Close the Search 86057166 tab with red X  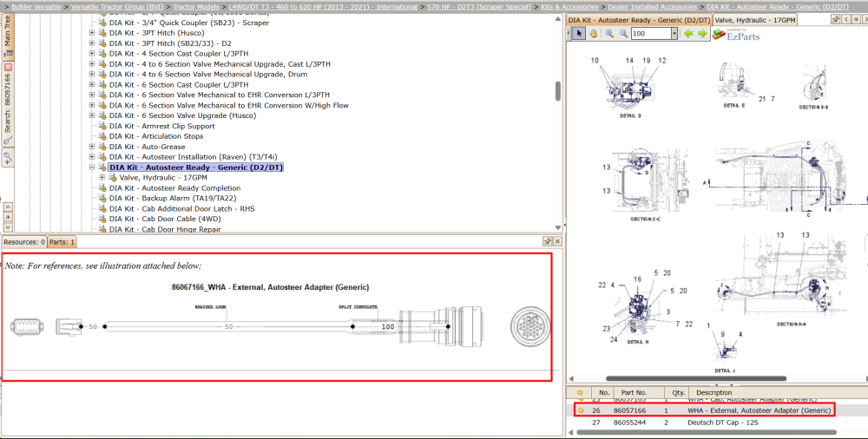[x=8, y=67]
